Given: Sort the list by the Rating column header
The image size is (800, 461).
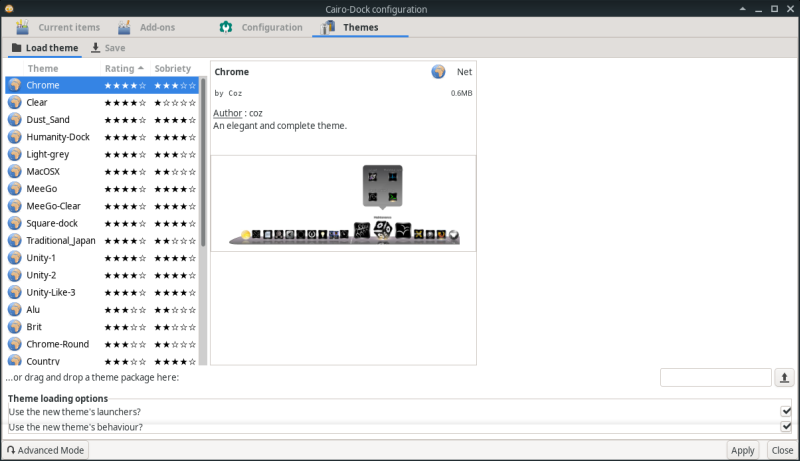Looking at the screenshot, I should 124,68.
